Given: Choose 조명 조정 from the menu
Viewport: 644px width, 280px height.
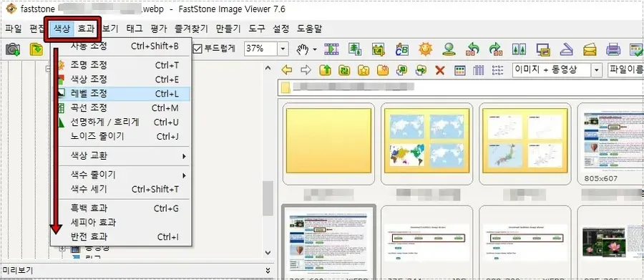Looking at the screenshot, I should pyautogui.click(x=121, y=65).
